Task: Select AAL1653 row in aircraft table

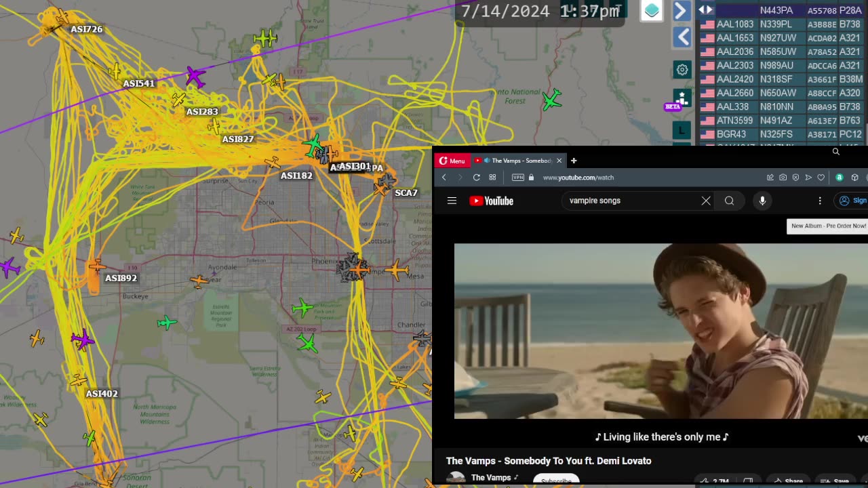Action: [782, 38]
